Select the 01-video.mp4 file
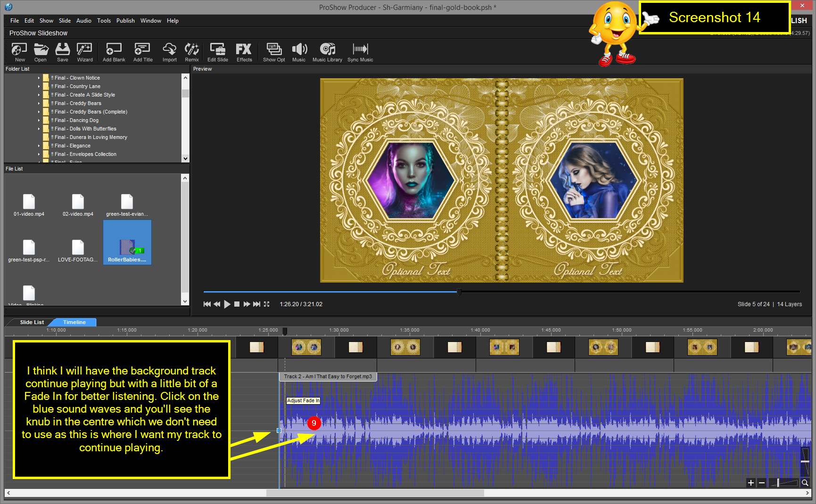Viewport: 816px width, 504px height. tap(29, 205)
